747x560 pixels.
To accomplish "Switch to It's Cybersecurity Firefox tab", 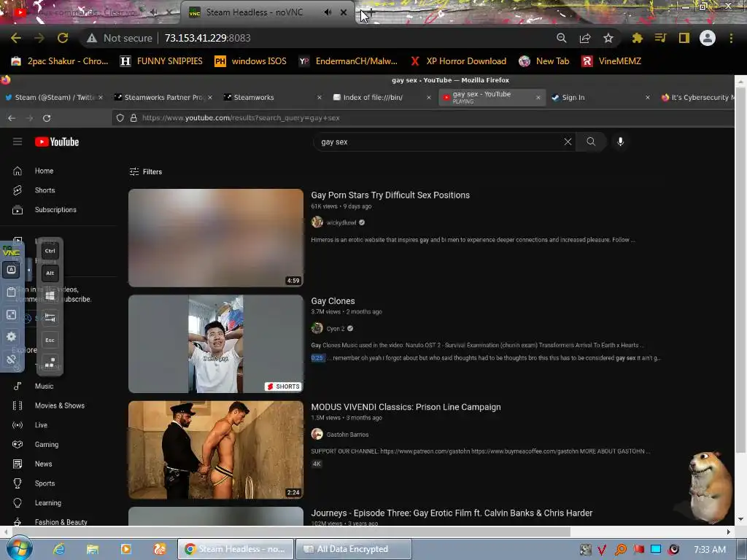I will [698, 97].
